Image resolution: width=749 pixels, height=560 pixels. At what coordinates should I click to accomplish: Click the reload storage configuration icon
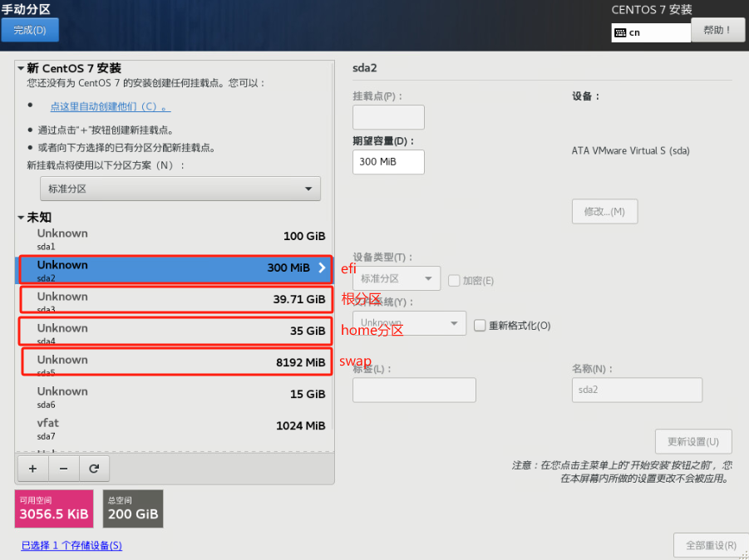pos(94,469)
